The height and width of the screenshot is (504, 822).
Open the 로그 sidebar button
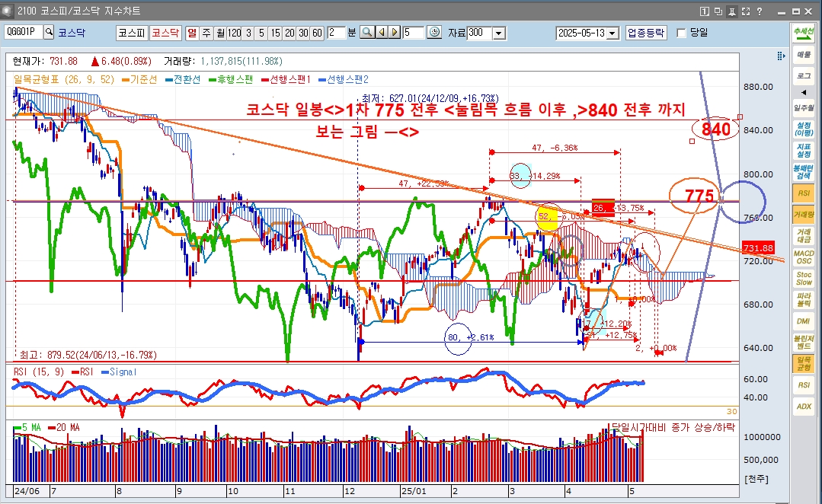point(804,76)
